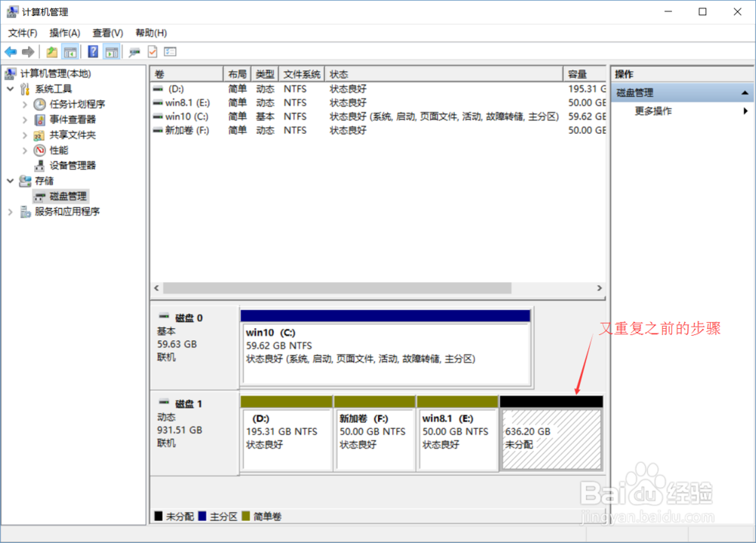This screenshot has height=543, width=756.
Task: Click the Computer Management title bar icon
Action: point(13,11)
